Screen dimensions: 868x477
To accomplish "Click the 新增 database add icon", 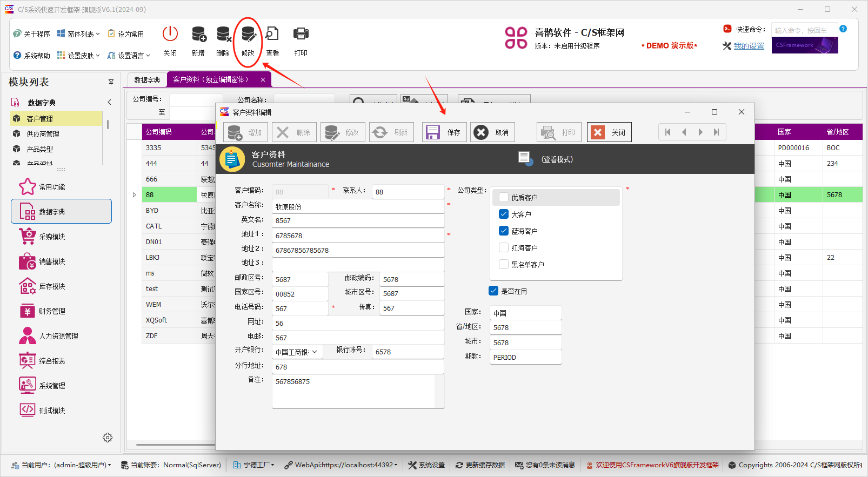I will [x=198, y=34].
